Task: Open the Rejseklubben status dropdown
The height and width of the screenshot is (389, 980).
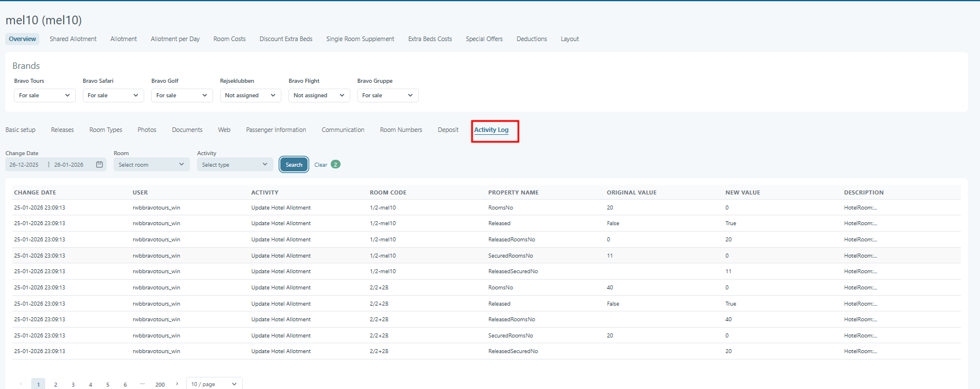Action: pyautogui.click(x=250, y=96)
